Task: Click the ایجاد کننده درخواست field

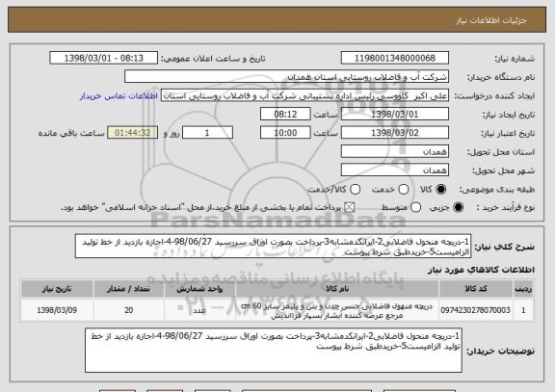Action: [x=304, y=96]
